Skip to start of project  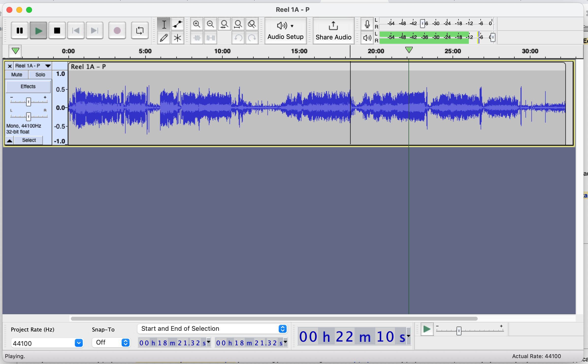coord(76,31)
